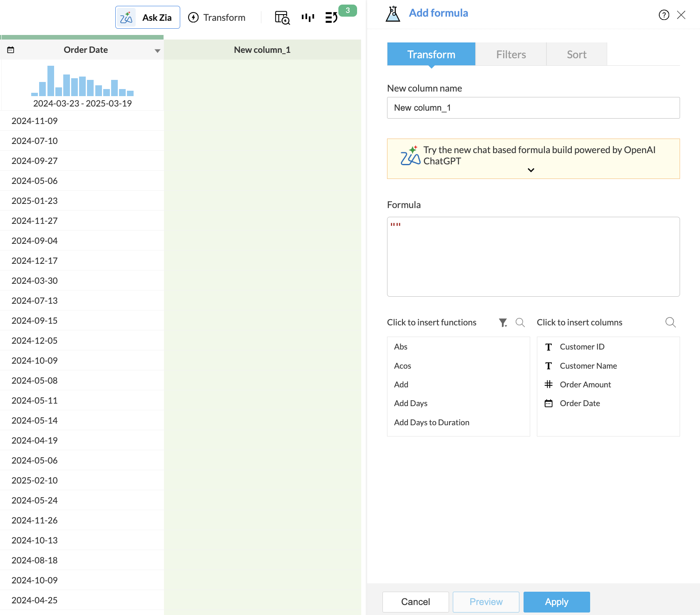Open the Ask Zia assistant

tap(148, 17)
